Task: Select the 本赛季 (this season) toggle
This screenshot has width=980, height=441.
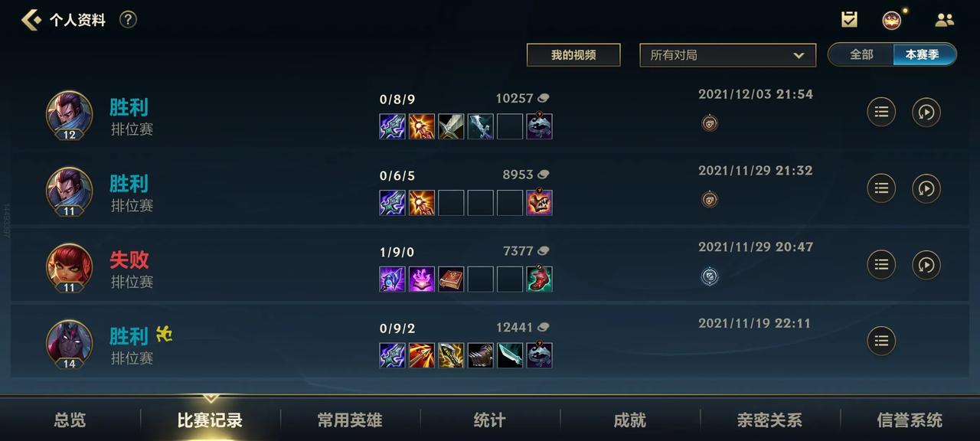Action: point(924,54)
